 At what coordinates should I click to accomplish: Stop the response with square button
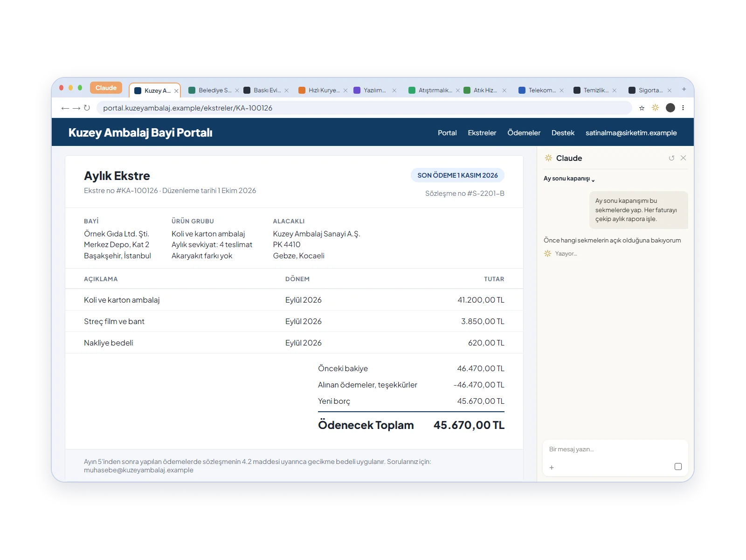678,467
